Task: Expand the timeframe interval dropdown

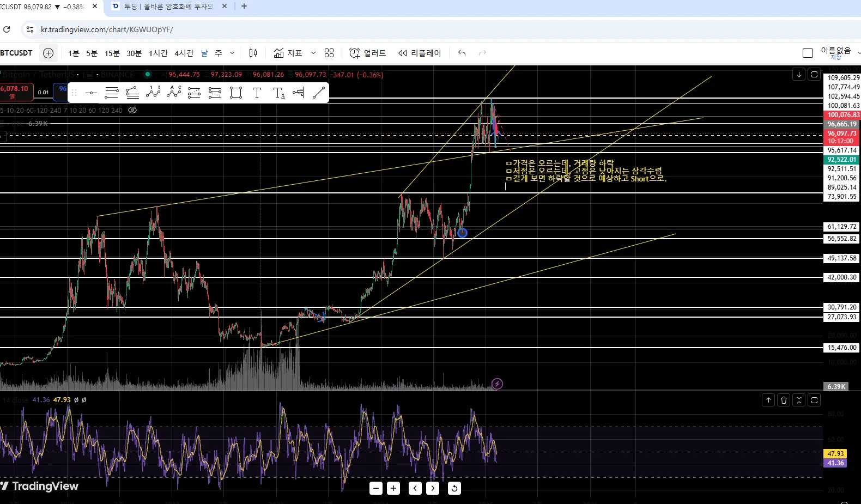Action: click(x=232, y=53)
